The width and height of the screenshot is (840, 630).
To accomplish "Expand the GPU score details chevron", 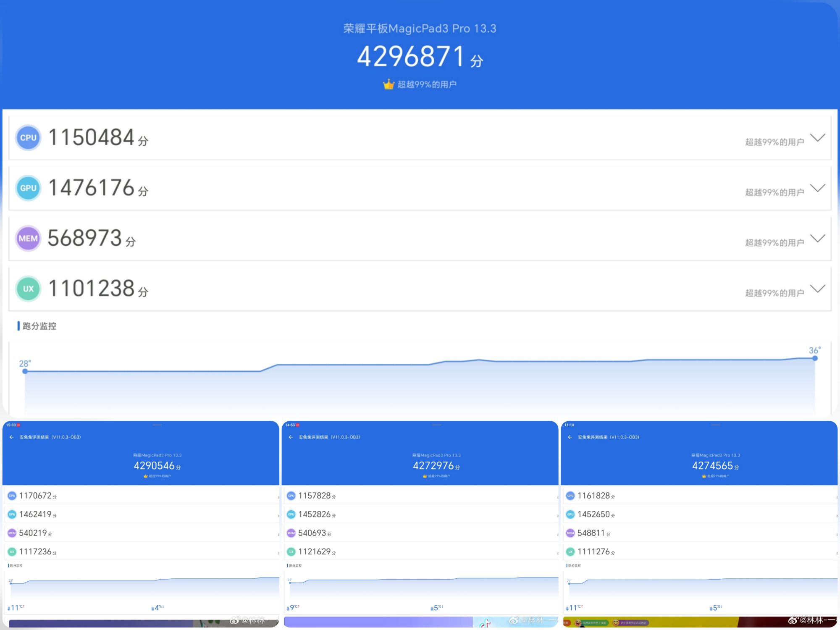I will pyautogui.click(x=817, y=188).
